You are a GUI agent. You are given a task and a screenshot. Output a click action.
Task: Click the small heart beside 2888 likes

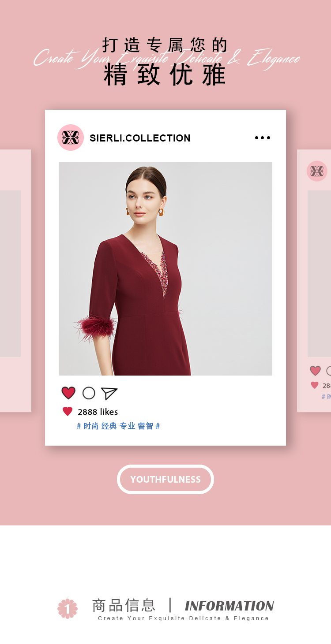tap(68, 412)
